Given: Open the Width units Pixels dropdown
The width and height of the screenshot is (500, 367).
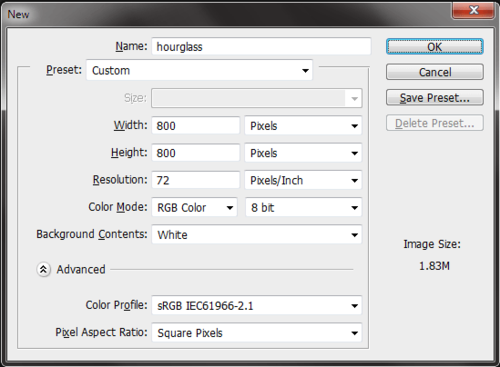Looking at the screenshot, I should click(x=303, y=126).
